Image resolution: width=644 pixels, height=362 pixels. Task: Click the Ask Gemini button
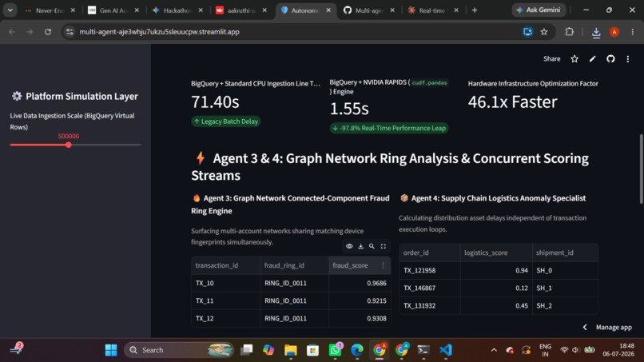coord(539,10)
